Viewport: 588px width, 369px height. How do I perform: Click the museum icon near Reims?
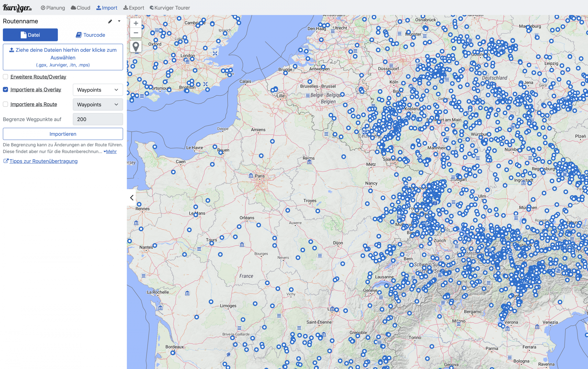click(x=309, y=162)
